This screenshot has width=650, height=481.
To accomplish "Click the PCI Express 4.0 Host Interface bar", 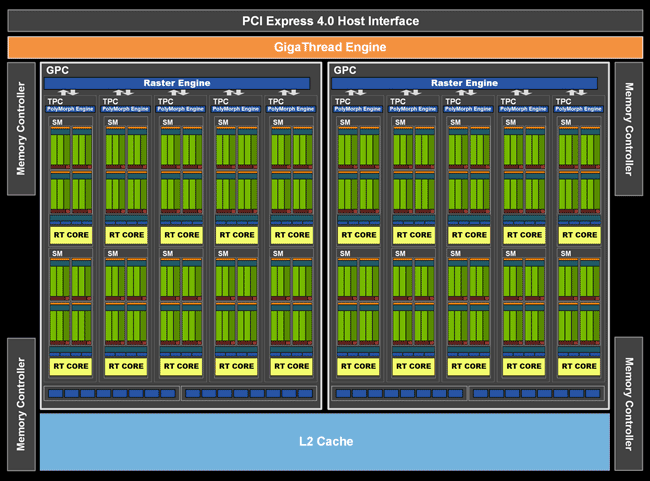I will [325, 21].
